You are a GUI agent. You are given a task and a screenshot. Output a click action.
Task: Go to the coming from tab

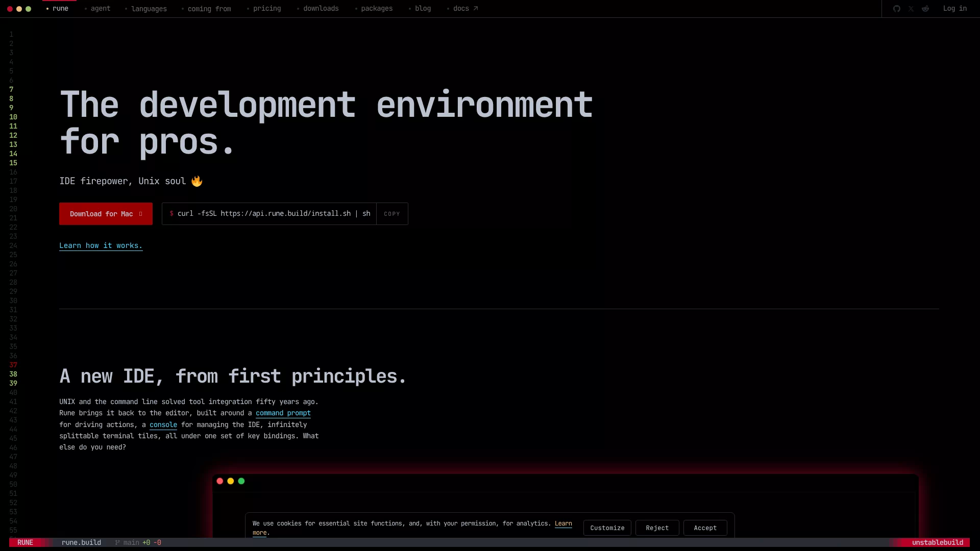coord(206,9)
